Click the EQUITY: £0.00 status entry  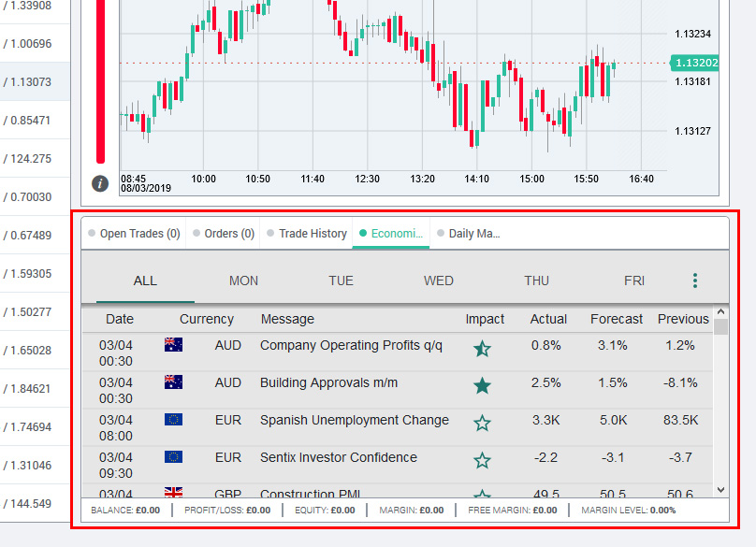(x=325, y=511)
